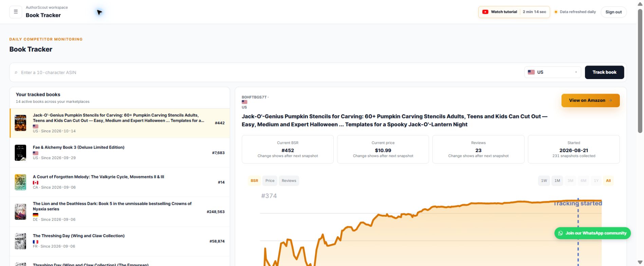
Task: Switch chart to Reviews tab
Action: pos(289,181)
